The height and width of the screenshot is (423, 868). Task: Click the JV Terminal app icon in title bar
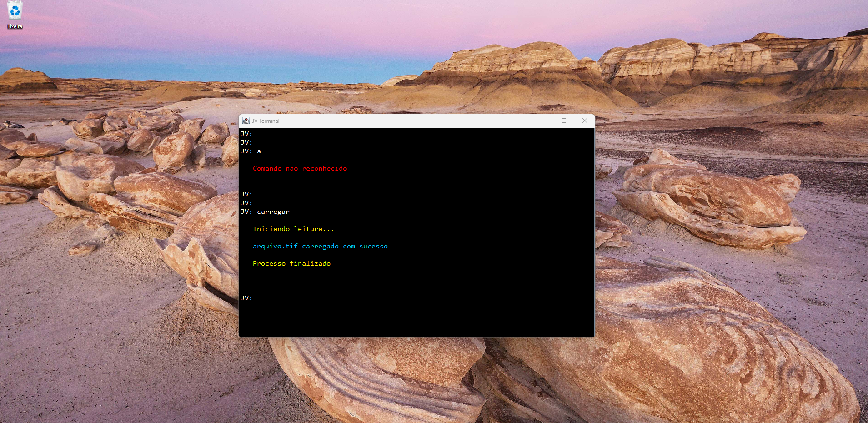click(246, 121)
